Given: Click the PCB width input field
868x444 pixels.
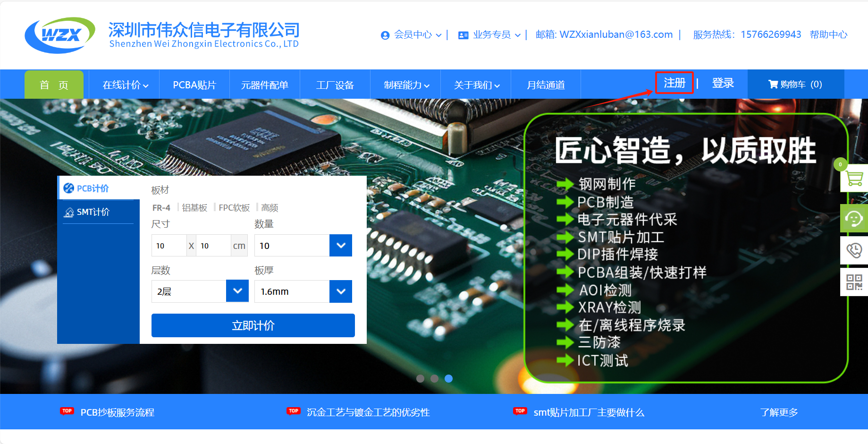Looking at the screenshot, I should [x=169, y=245].
